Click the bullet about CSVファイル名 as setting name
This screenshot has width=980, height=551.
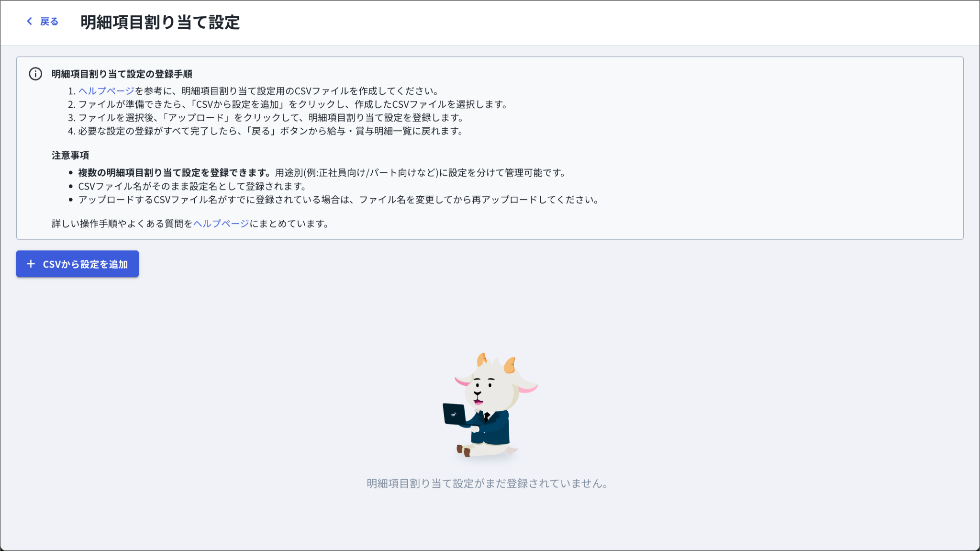click(191, 186)
